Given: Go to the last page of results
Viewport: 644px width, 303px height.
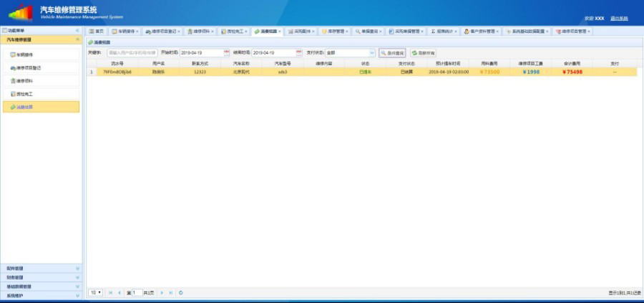Looking at the screenshot, I should pos(170,292).
